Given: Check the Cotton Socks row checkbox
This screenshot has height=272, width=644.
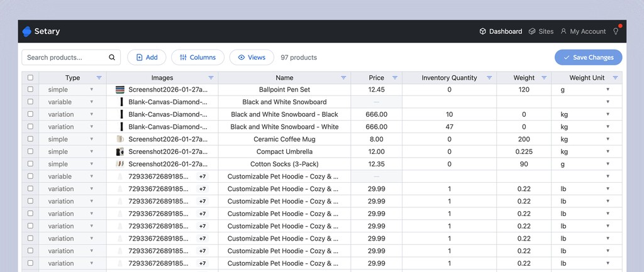Looking at the screenshot, I should click(x=30, y=163).
